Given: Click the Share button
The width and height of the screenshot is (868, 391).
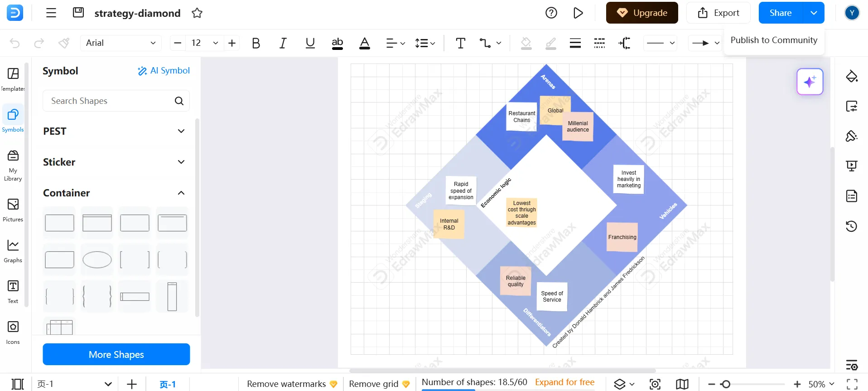Looking at the screenshot, I should pos(781,13).
